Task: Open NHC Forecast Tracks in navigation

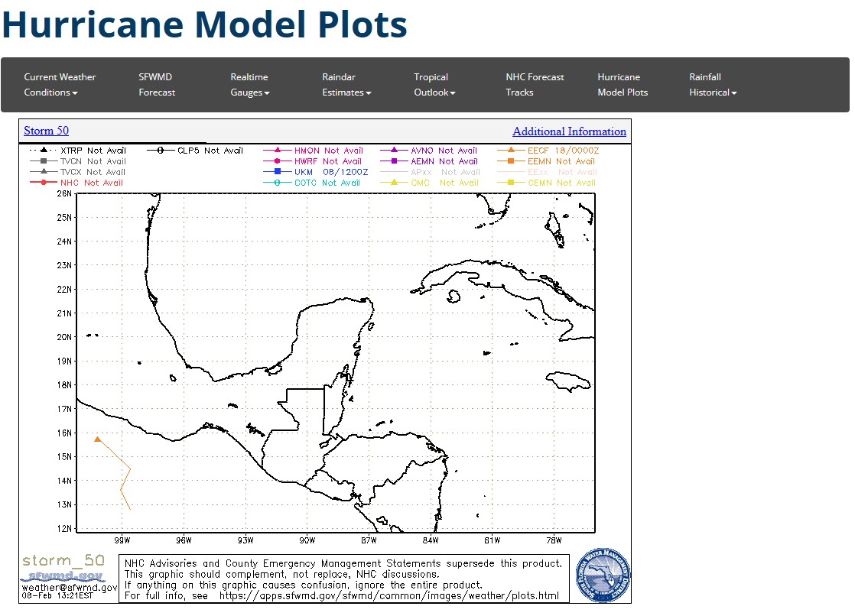Action: click(x=535, y=85)
